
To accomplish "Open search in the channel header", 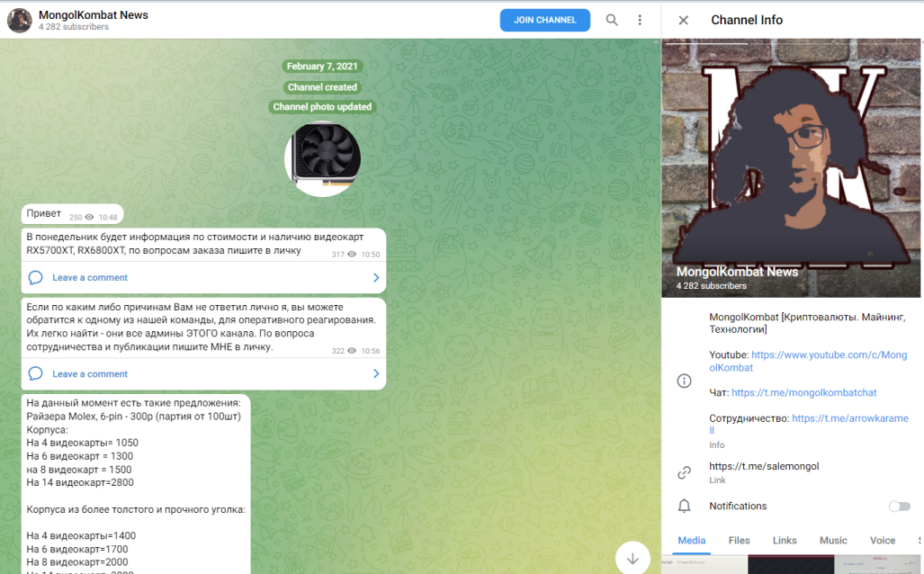I will coord(612,20).
